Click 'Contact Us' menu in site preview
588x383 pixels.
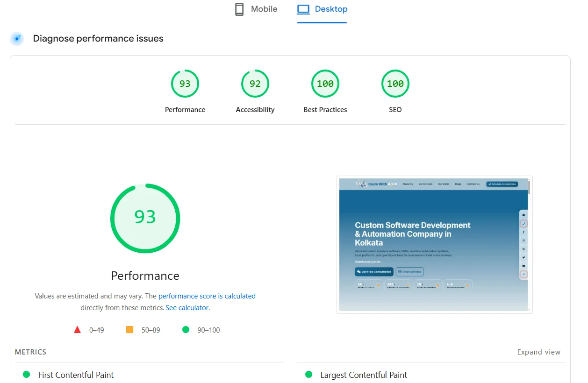[473, 184]
